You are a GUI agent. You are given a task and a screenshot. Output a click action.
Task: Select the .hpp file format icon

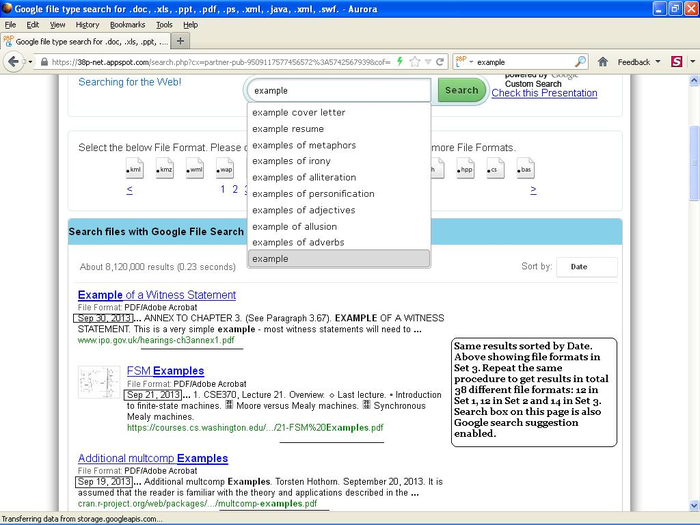point(465,168)
